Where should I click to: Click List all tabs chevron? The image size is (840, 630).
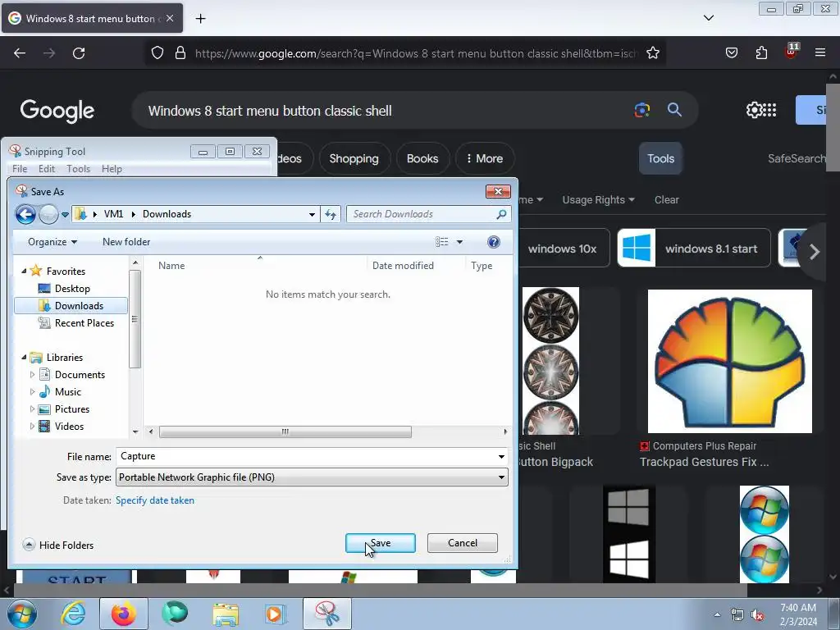[709, 18]
